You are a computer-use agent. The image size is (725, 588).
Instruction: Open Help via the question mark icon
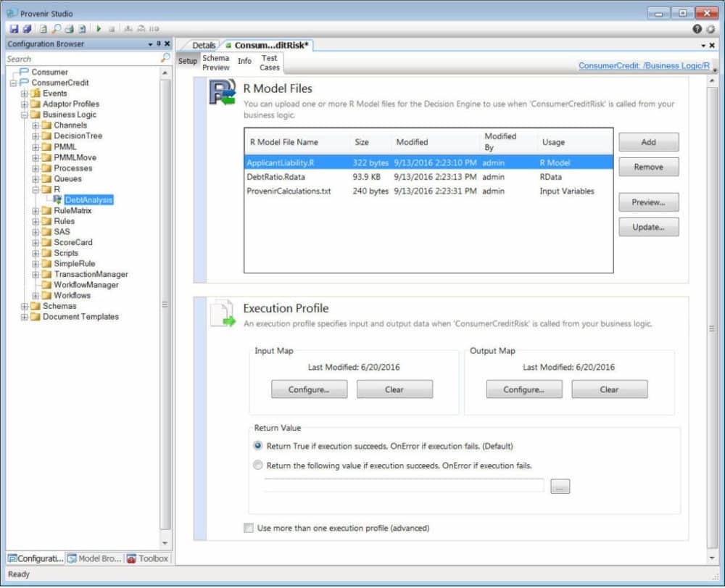tap(697, 29)
